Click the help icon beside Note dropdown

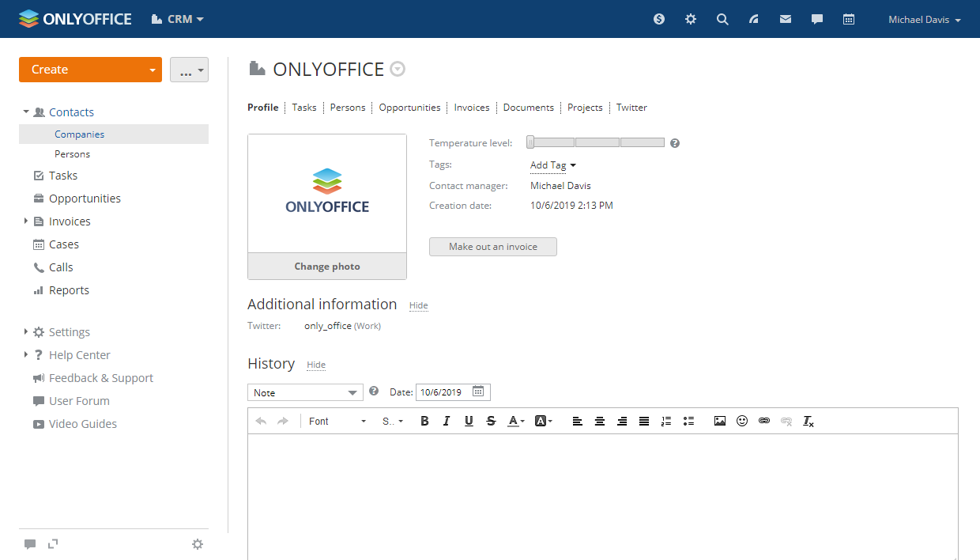coord(374,391)
